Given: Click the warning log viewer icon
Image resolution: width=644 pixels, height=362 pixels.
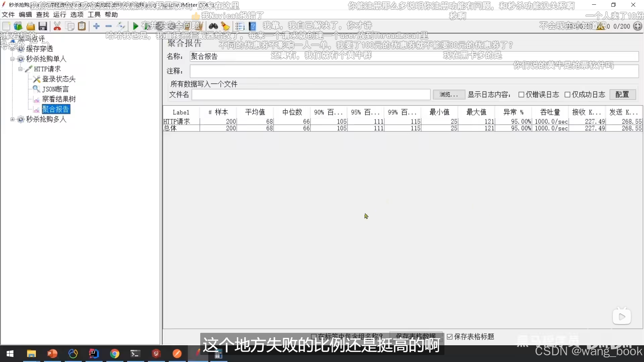Looking at the screenshot, I should point(600,26).
